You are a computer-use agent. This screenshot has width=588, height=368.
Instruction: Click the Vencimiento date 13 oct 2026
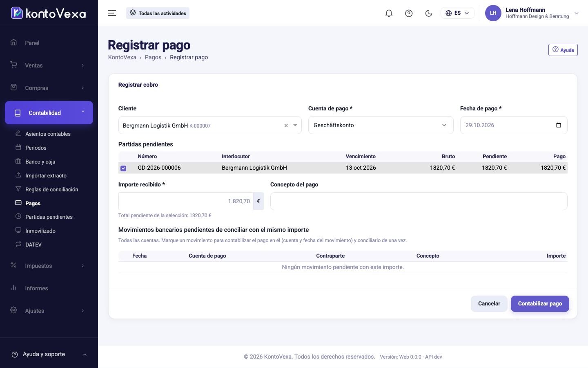[361, 168]
